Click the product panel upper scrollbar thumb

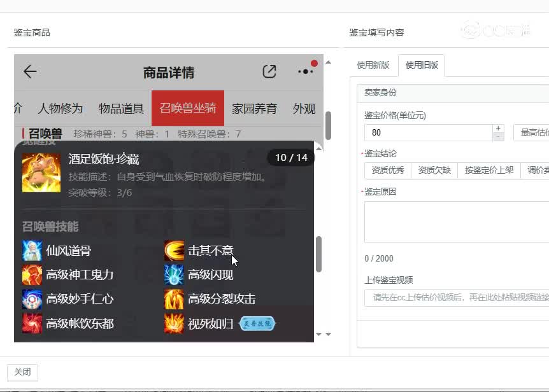328,125
